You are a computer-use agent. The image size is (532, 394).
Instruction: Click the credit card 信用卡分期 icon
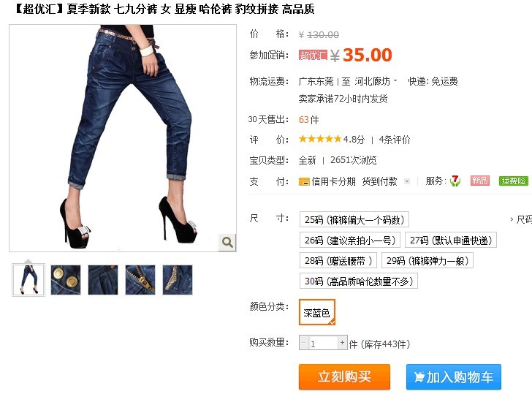(x=304, y=181)
